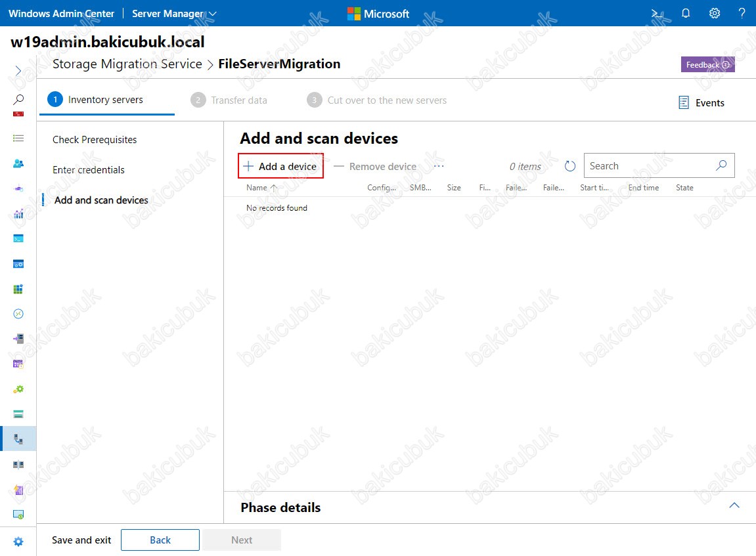The width and height of the screenshot is (756, 556).
Task: Open the Storage tool in sidebar
Action: click(x=18, y=414)
